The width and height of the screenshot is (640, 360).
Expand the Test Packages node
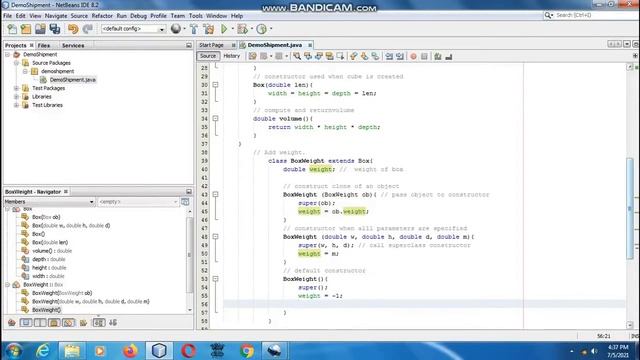click(16, 88)
